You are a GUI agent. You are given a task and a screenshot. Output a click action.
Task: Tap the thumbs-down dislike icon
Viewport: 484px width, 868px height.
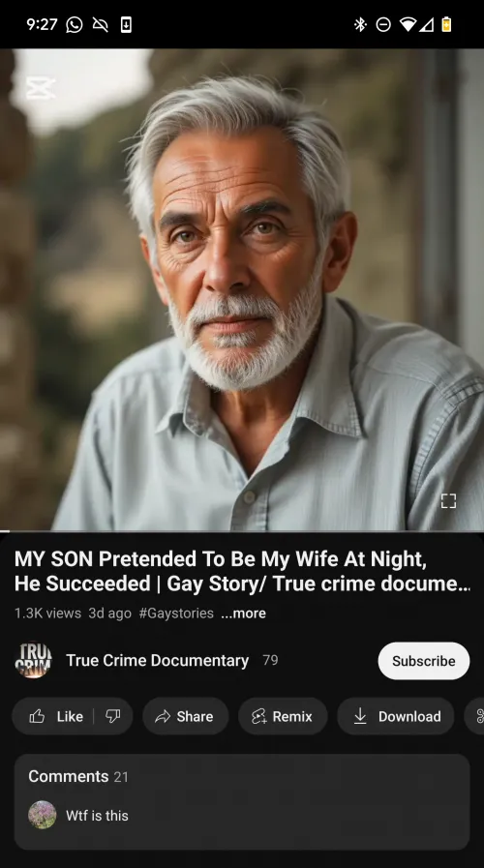coord(113,716)
